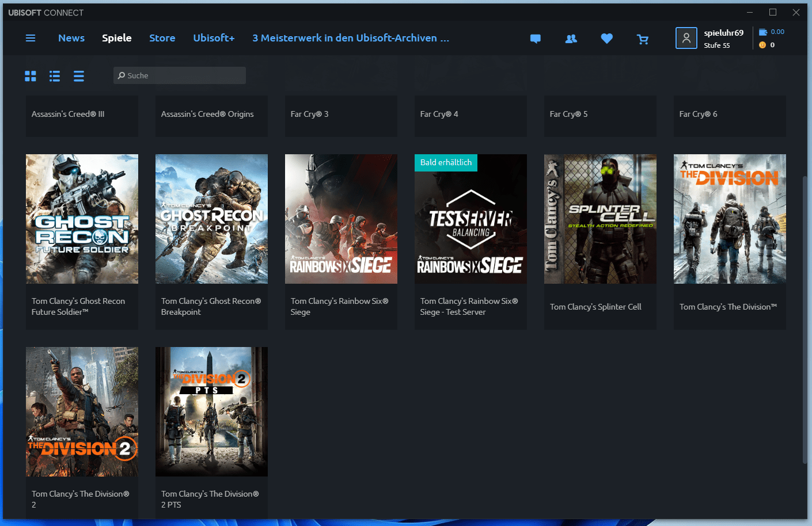Click the Bald erhältlich badge
This screenshot has height=526, width=812.
point(446,162)
